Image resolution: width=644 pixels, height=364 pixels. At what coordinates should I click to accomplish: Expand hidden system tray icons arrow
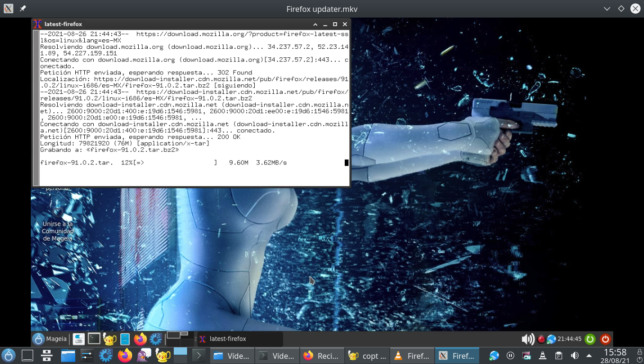589,355
